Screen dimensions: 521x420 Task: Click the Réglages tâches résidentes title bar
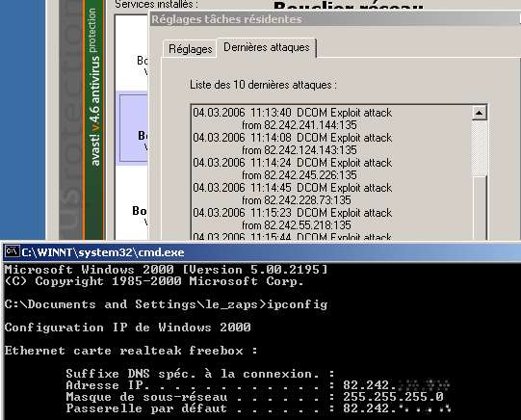coord(335,19)
